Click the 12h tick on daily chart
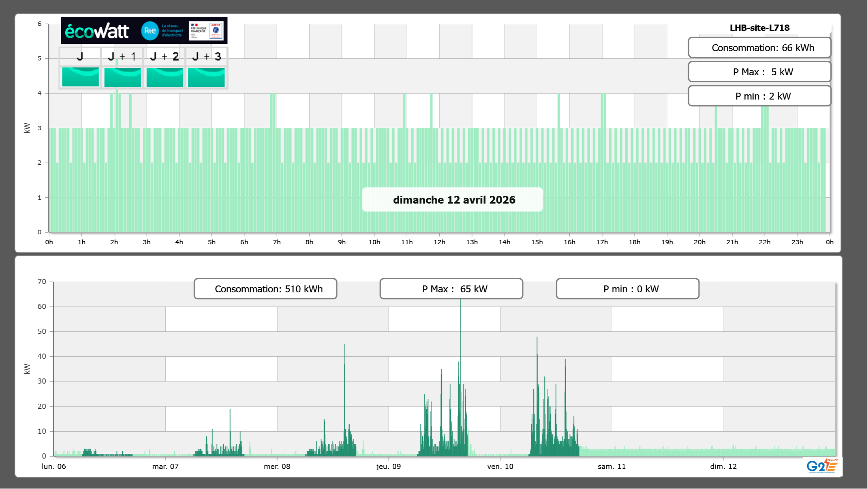This screenshot has width=868, height=489. 439,242
